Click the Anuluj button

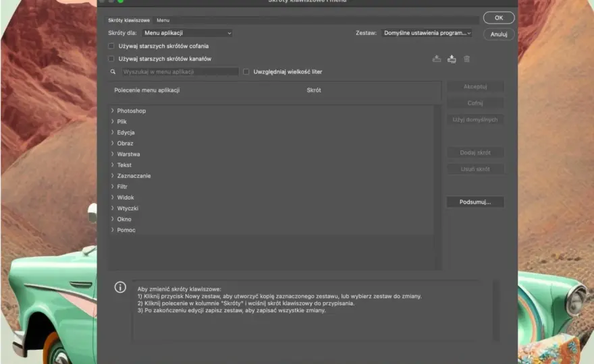[499, 34]
